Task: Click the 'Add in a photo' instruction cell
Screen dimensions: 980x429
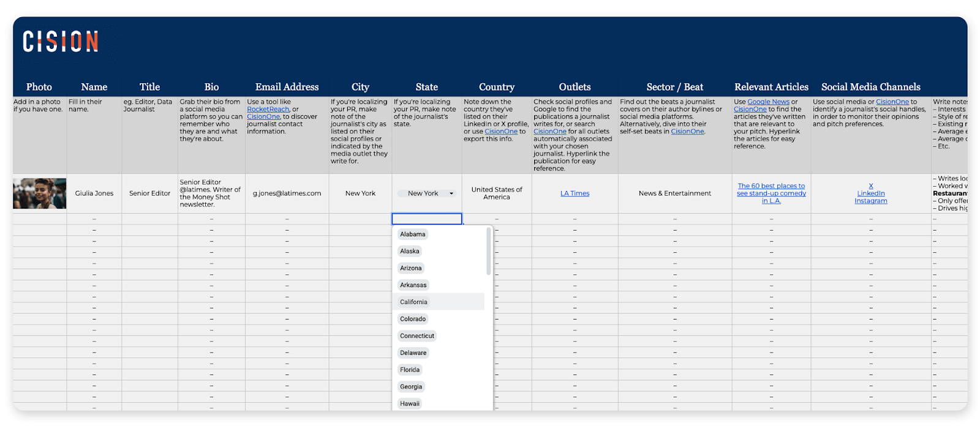Action: click(39, 135)
